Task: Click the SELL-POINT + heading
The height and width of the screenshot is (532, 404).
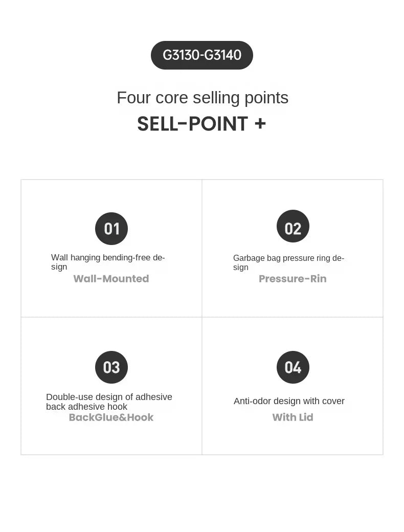Action: [x=202, y=123]
